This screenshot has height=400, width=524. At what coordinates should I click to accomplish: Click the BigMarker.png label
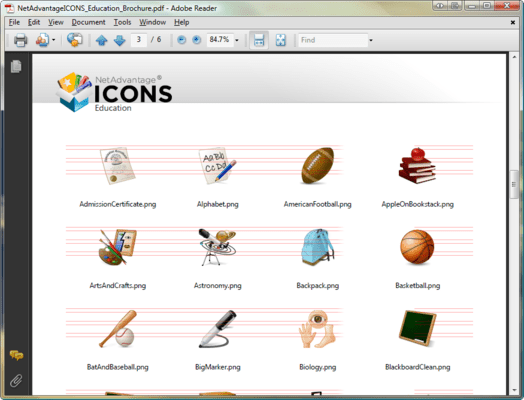click(x=218, y=367)
